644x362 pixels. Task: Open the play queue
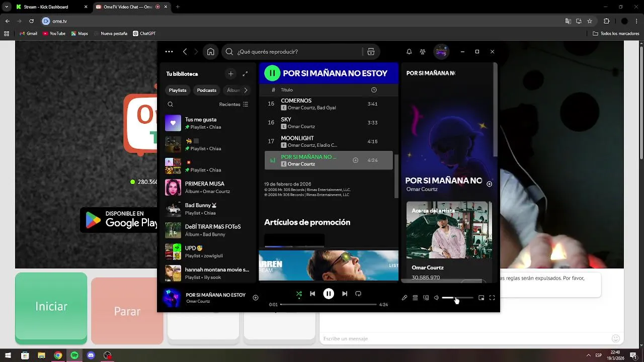coord(415,298)
